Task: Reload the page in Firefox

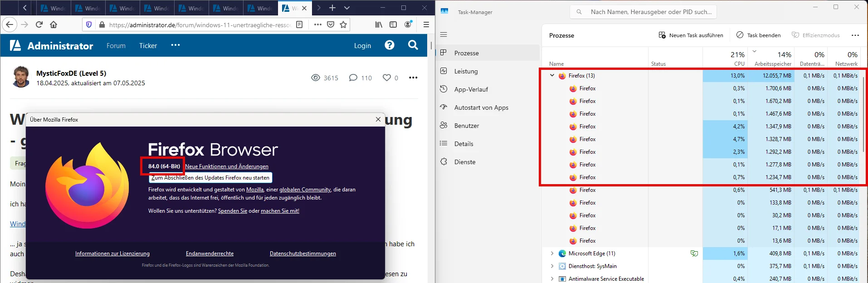Action: tap(39, 25)
